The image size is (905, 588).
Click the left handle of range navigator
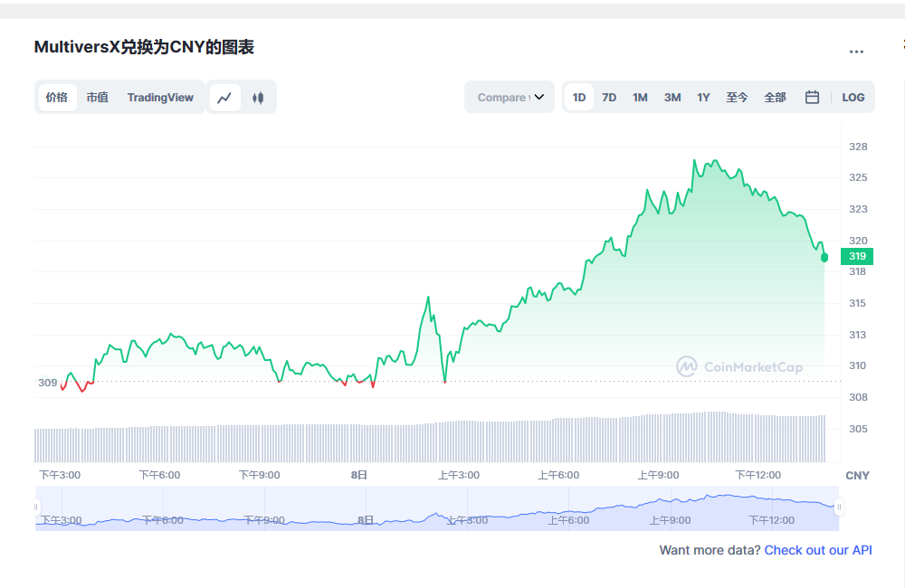(x=36, y=507)
